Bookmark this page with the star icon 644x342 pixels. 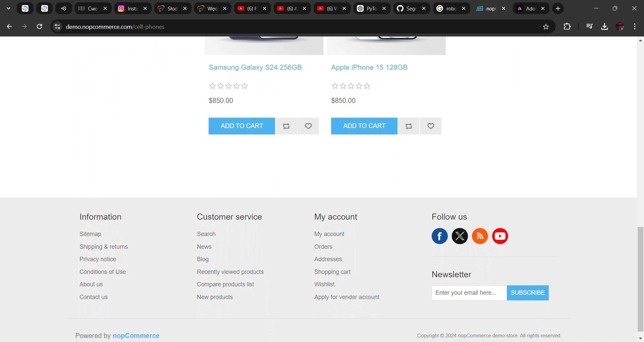(546, 26)
